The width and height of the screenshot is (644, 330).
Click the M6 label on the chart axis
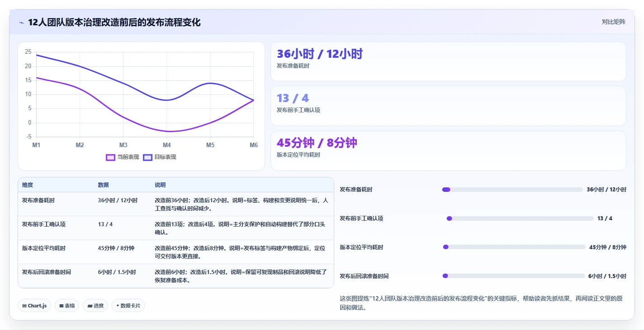[x=253, y=145]
